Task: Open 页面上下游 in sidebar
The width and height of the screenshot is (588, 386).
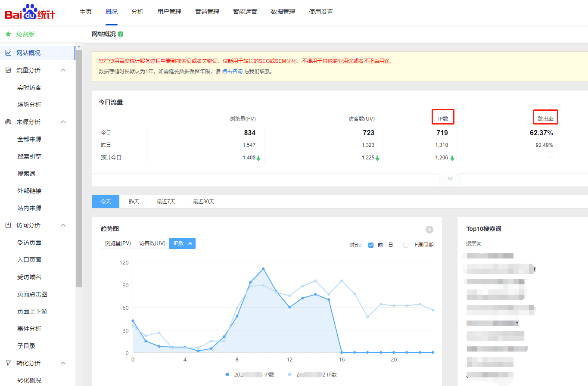Action: point(32,311)
